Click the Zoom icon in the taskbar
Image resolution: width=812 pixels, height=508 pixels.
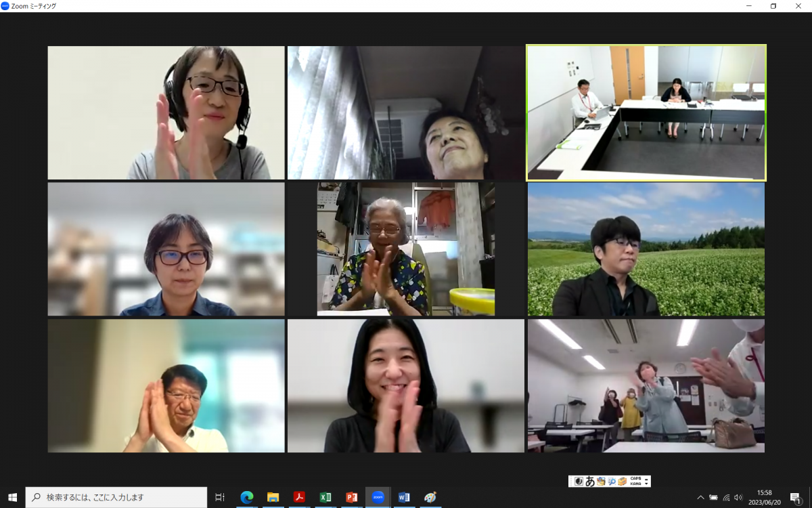pos(378,497)
